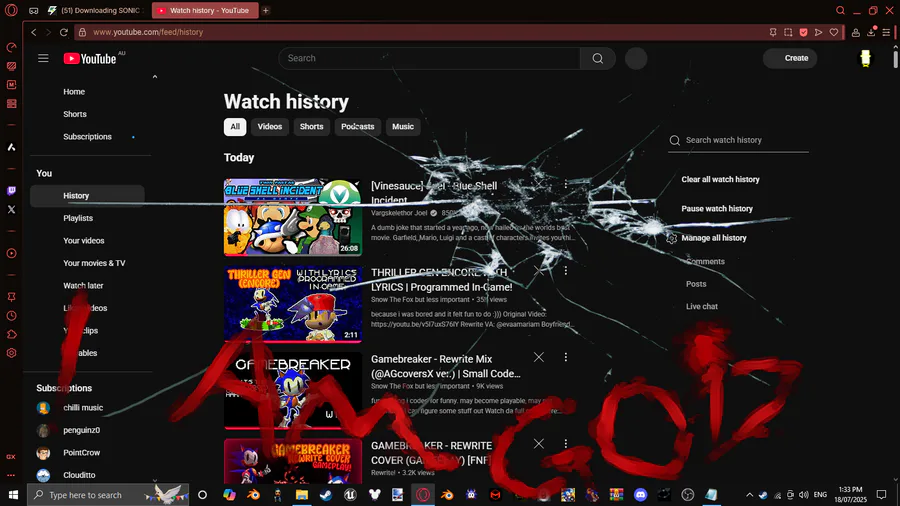Select the Music filter chip
Image resolution: width=900 pixels, height=506 pixels.
tap(403, 127)
